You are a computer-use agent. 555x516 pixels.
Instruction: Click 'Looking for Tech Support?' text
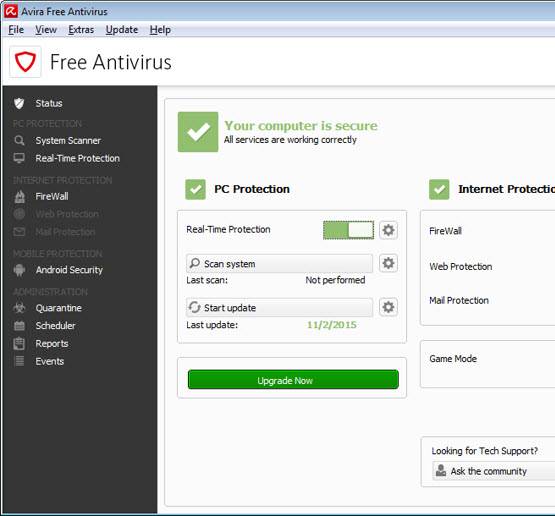tap(485, 451)
